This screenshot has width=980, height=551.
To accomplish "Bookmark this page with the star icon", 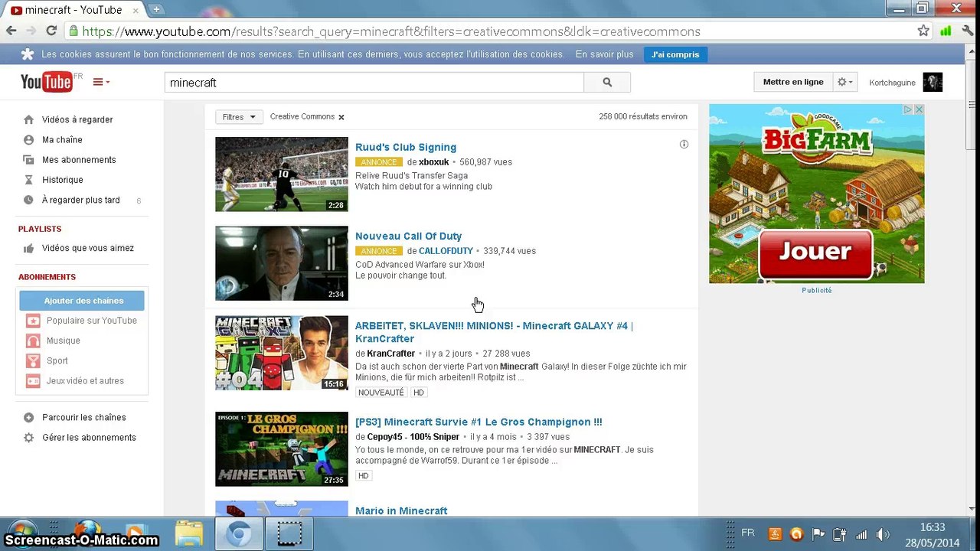I will (923, 31).
